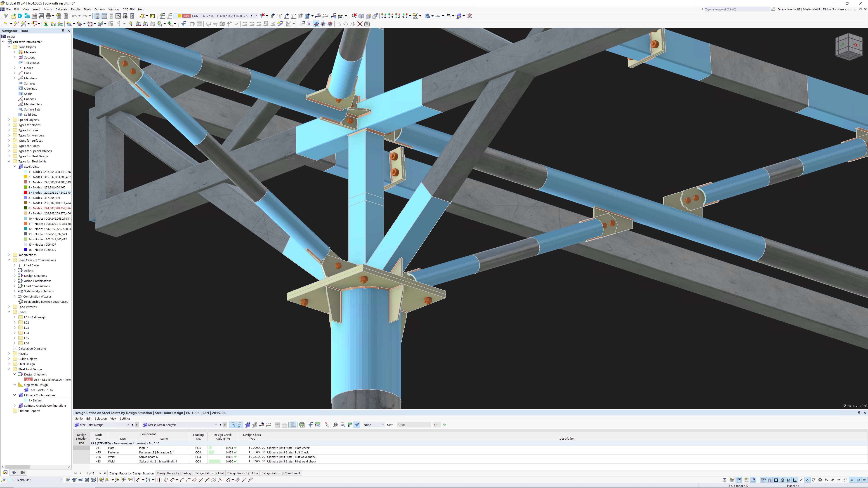Open the filter funnel icon in results panel
The height and width of the screenshot is (488, 868).
coord(311,425)
